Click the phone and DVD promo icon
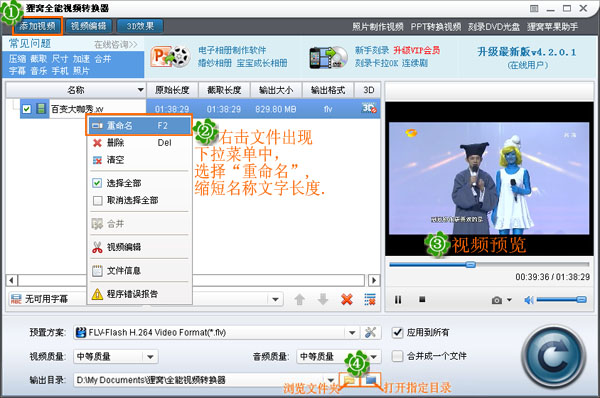Viewport: 600px width, 398px height. coord(329,57)
